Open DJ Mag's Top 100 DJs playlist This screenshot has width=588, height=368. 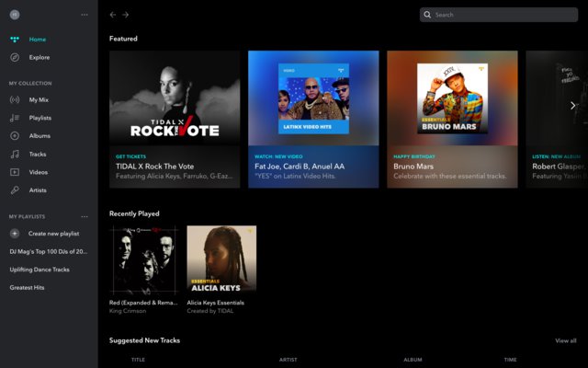coord(49,251)
